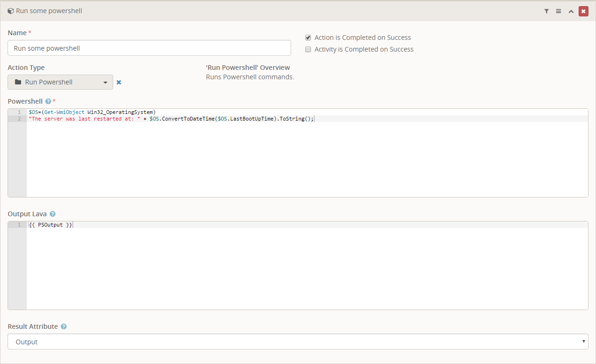Open the hamburger options menu in the header
The image size is (596, 364).
[558, 11]
